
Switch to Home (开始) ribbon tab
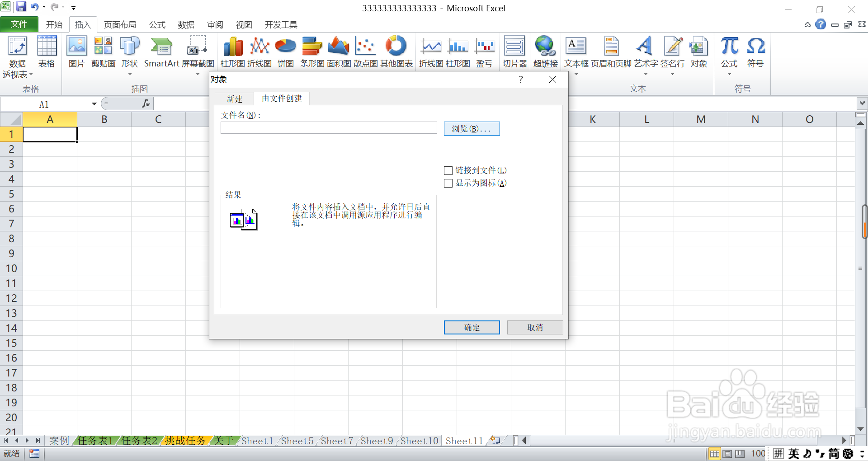coord(54,25)
